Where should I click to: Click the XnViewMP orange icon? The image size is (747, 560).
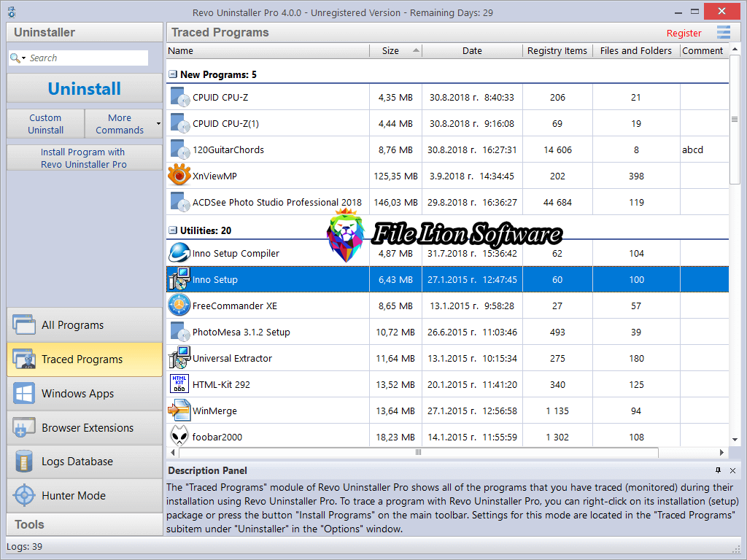point(179,175)
